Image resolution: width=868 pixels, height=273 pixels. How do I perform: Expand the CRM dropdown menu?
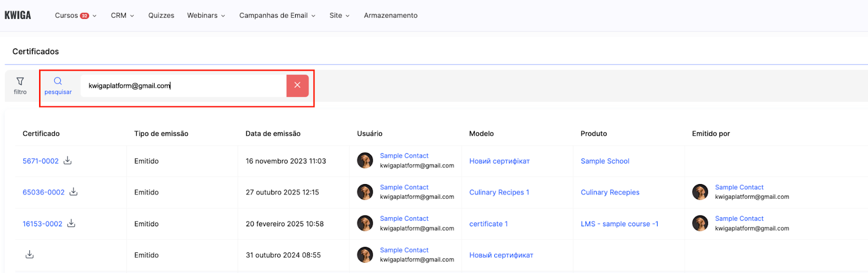pos(122,16)
